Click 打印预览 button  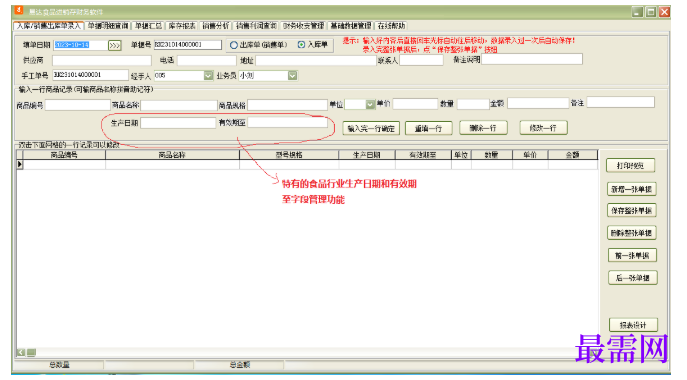pos(630,166)
